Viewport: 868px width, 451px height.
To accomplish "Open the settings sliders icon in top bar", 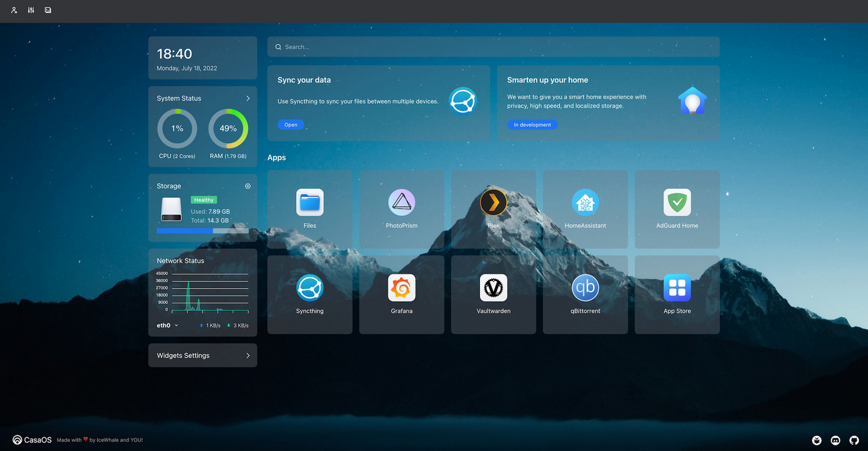I will click(31, 11).
